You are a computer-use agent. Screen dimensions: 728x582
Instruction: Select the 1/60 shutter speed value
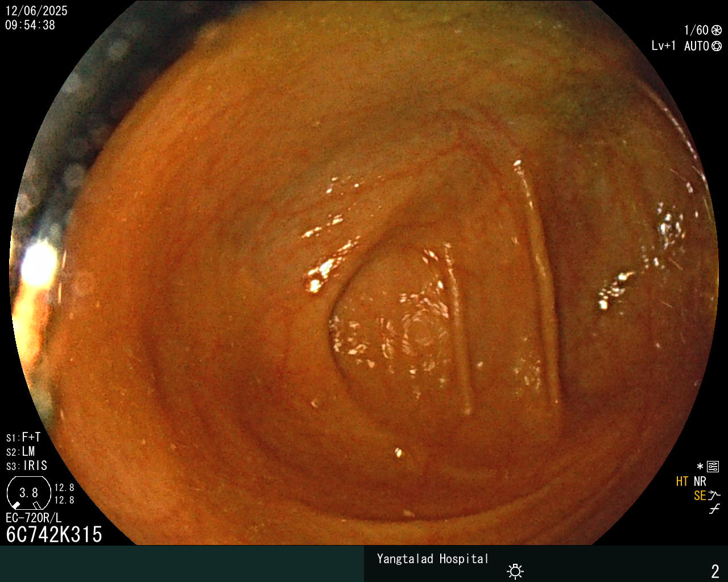[696, 30]
